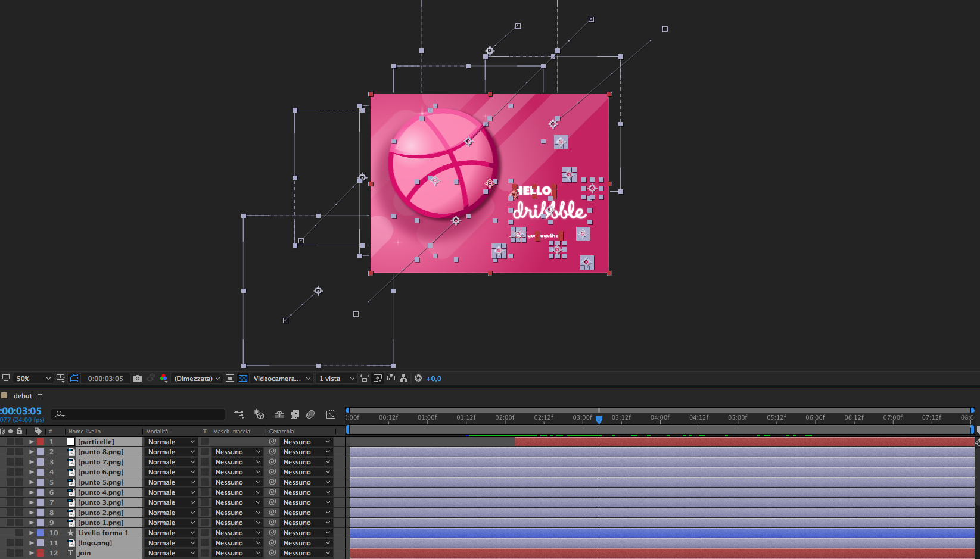This screenshot has height=559, width=980.
Task: Toggle preserve transparency box for punto 8.png
Action: pos(205,452)
